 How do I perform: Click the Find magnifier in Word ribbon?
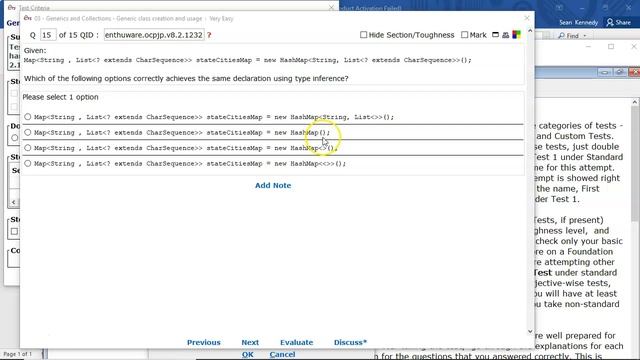[x=562, y=36]
